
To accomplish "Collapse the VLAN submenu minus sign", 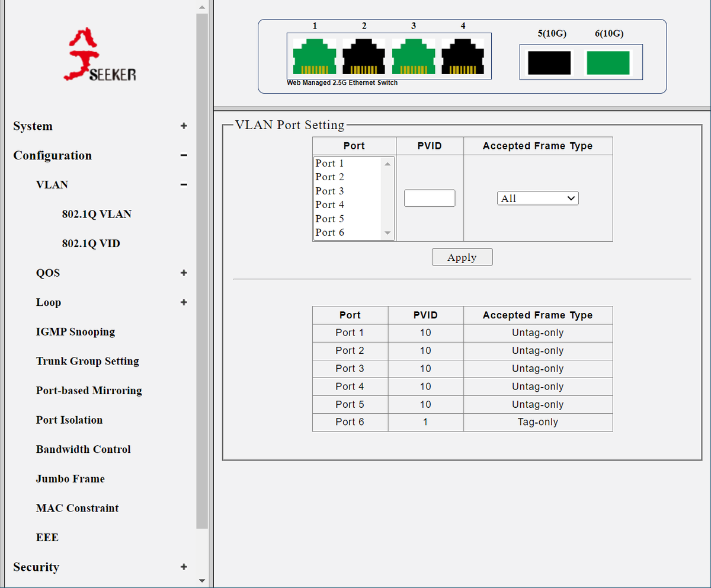I will [184, 185].
